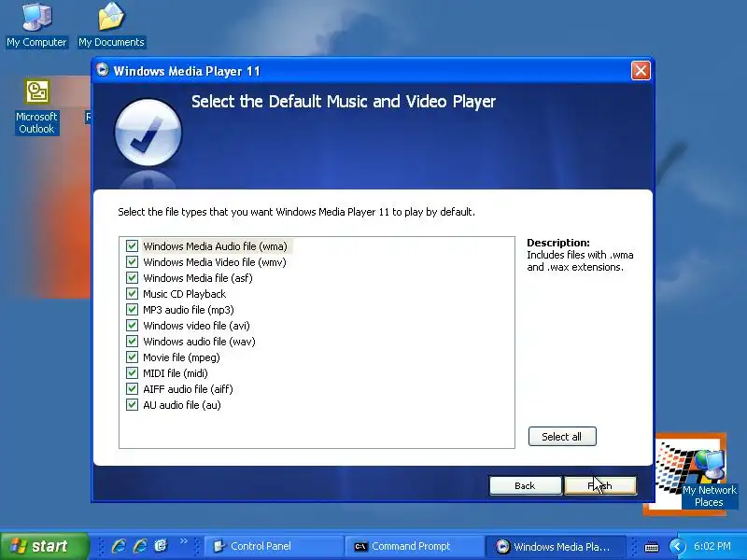The width and height of the screenshot is (747, 560).
Task: Toggle MIDI file (midi) checkbox
Action: 132,373
